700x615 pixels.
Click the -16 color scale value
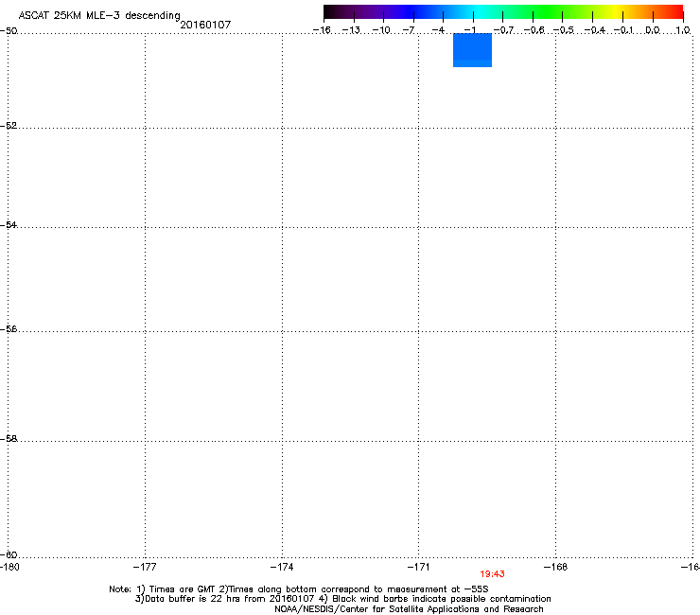(322, 30)
